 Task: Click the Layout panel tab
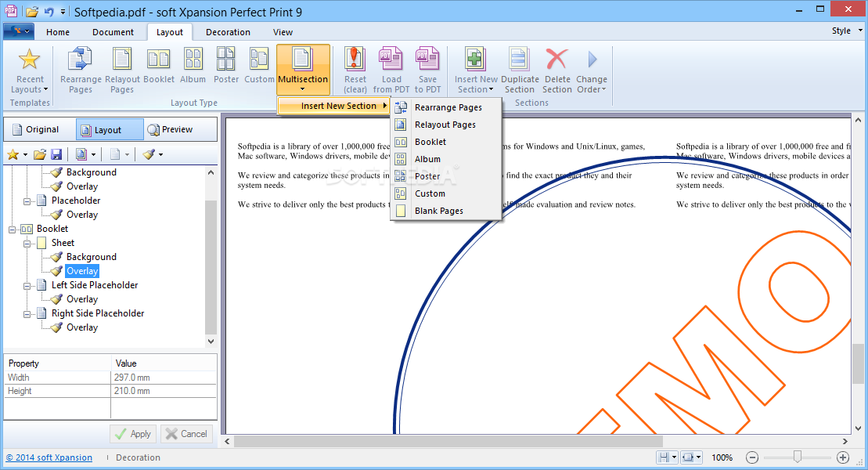(x=110, y=130)
